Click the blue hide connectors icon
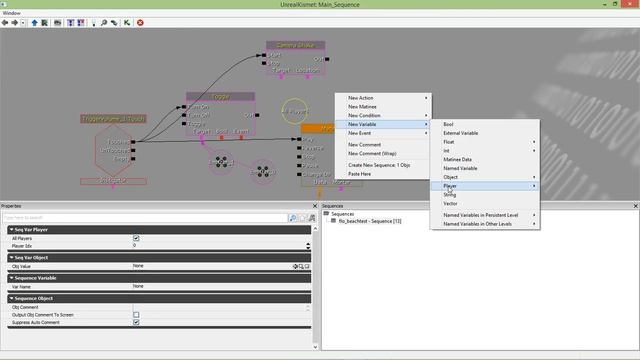The image size is (640, 360). [x=71, y=23]
